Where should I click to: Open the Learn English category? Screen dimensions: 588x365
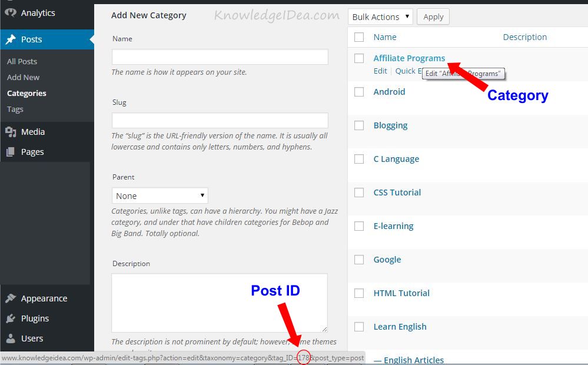click(x=400, y=327)
